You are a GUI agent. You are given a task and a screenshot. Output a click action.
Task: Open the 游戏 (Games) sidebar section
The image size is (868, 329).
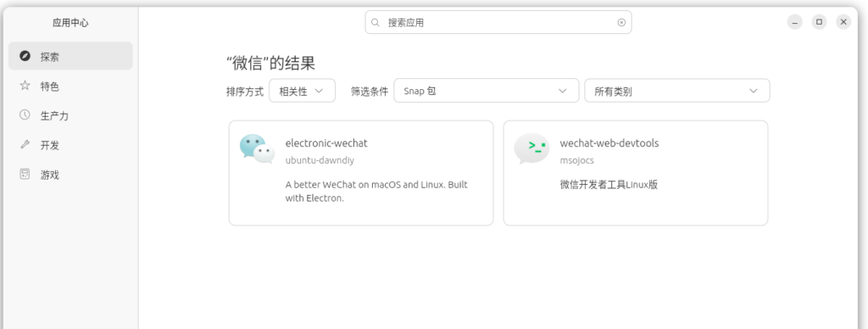click(x=70, y=175)
